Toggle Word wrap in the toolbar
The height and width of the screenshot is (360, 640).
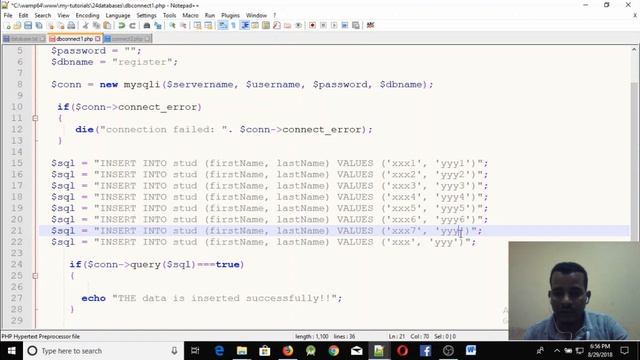(x=223, y=25)
